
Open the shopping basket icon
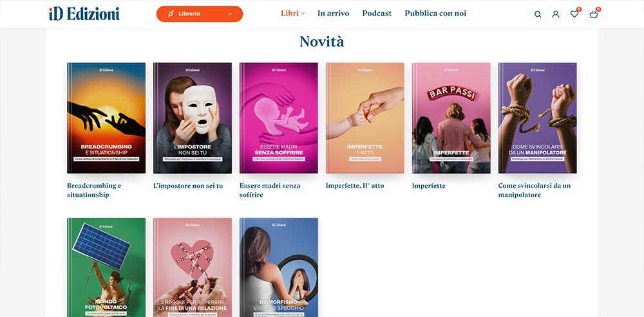(594, 14)
